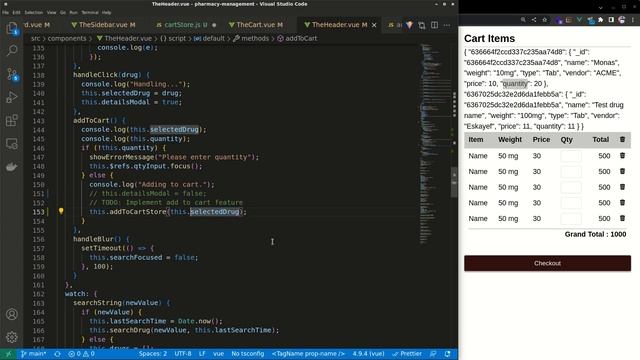Click the main branch in status bar
Viewport: 640px width, 360px height.
[33, 354]
